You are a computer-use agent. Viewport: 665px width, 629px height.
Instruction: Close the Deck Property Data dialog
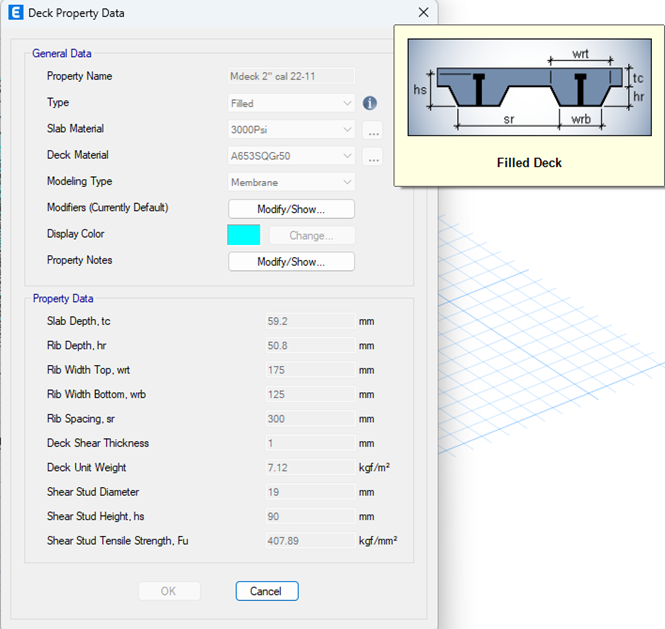pos(423,13)
